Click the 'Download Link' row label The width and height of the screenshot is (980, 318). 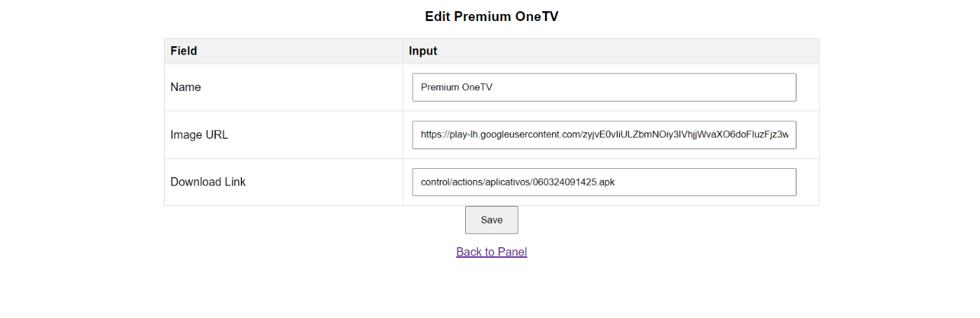pyautogui.click(x=208, y=182)
